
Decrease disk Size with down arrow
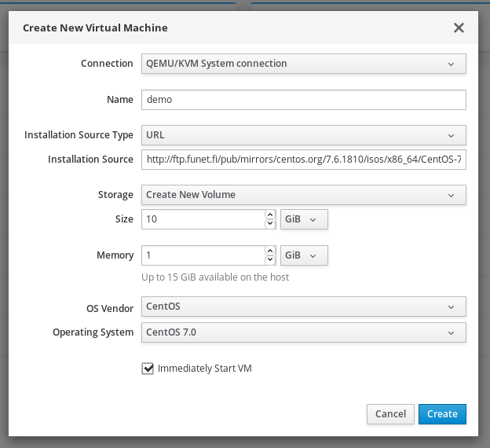[x=270, y=224]
